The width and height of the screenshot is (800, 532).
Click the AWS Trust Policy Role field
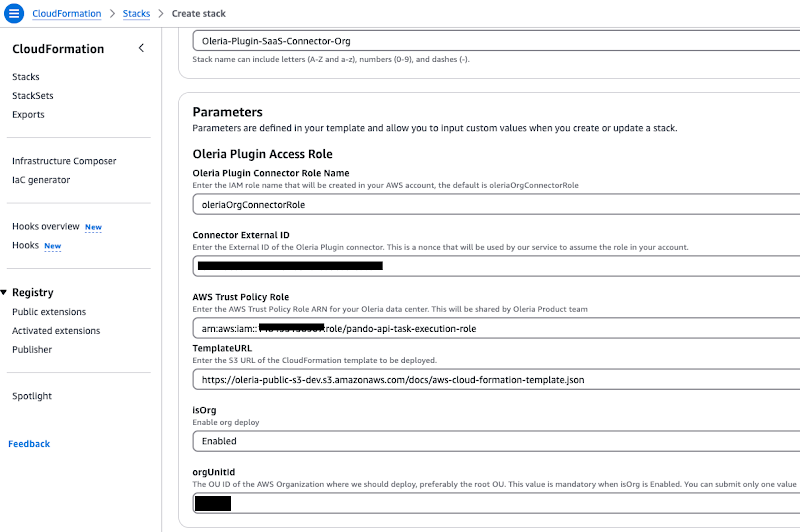tap(496, 328)
